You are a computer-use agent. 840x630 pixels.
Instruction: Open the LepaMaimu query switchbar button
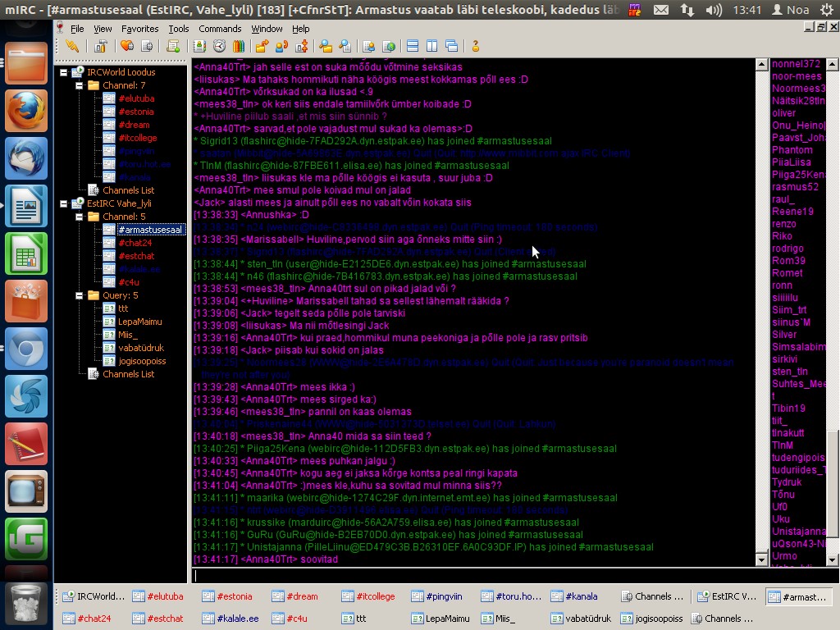(x=441, y=619)
